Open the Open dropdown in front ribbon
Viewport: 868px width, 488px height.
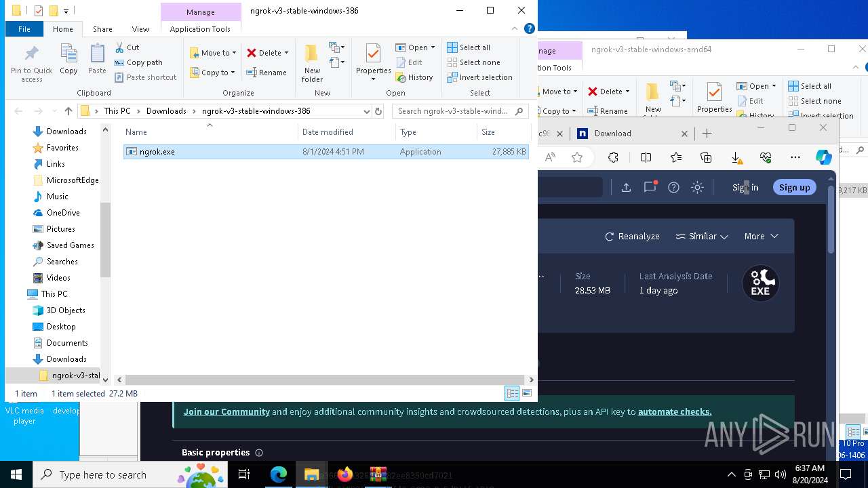tap(415, 47)
